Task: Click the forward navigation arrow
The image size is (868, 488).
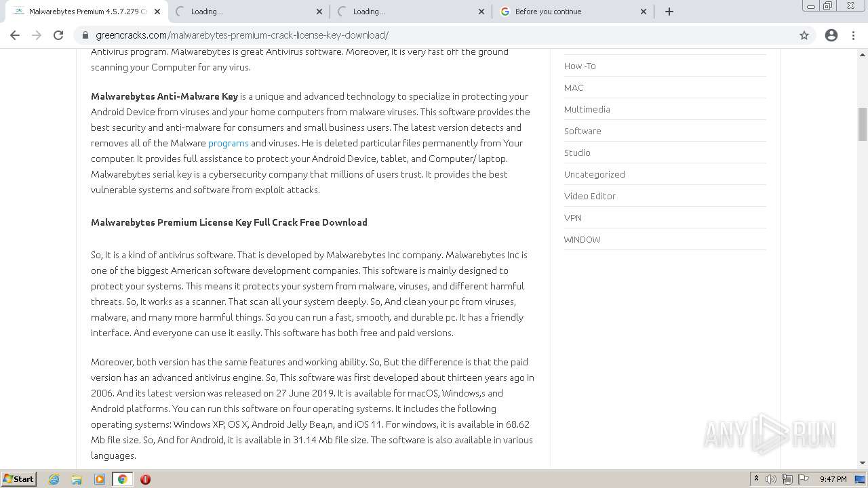Action: pos(37,35)
